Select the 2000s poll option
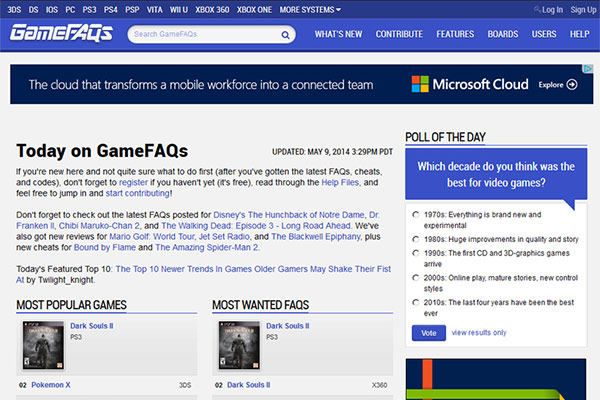600x400 pixels. [x=416, y=278]
